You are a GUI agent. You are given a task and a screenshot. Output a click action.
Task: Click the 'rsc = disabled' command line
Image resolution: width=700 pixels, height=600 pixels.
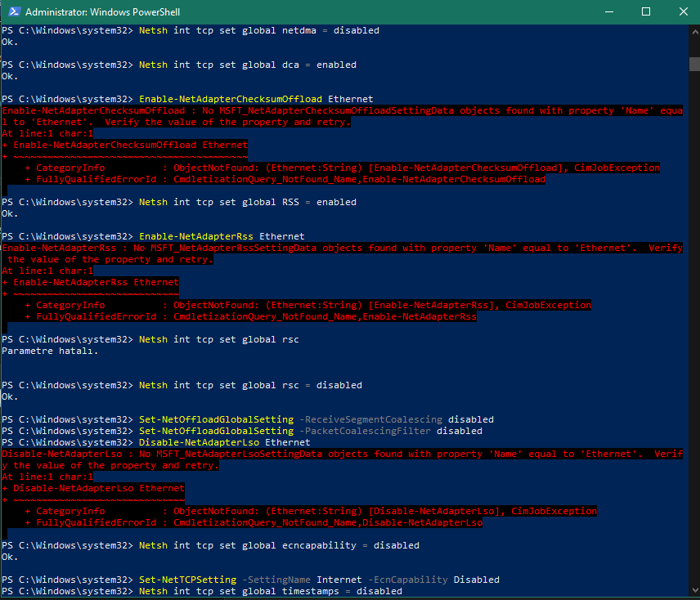(x=182, y=385)
